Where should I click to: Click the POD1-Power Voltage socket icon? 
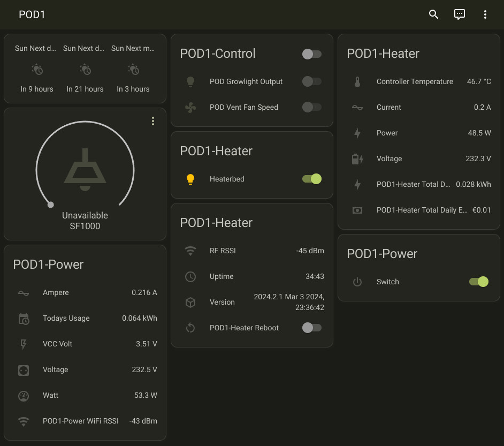click(24, 370)
